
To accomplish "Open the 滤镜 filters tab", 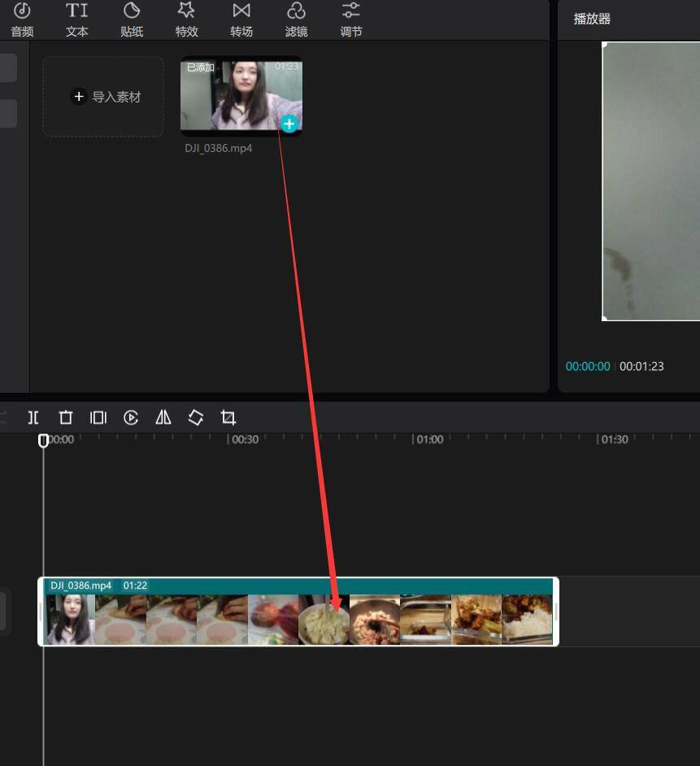I will [296, 20].
